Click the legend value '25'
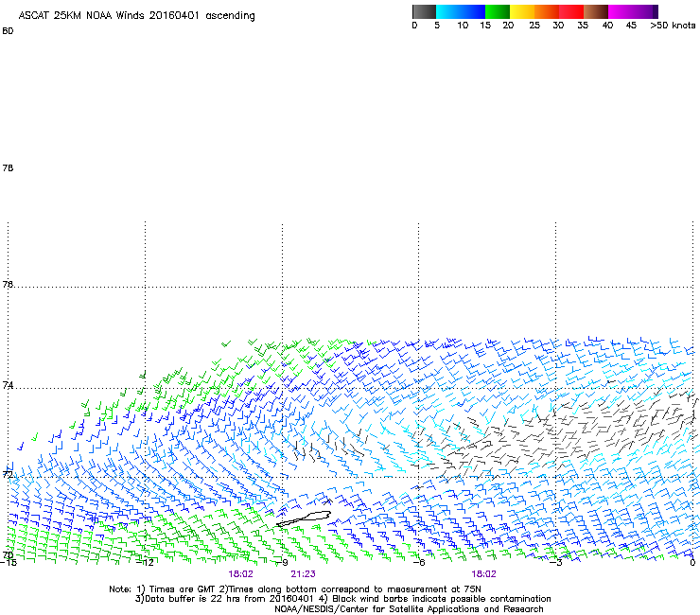This screenshot has height=615, width=700. [534, 26]
